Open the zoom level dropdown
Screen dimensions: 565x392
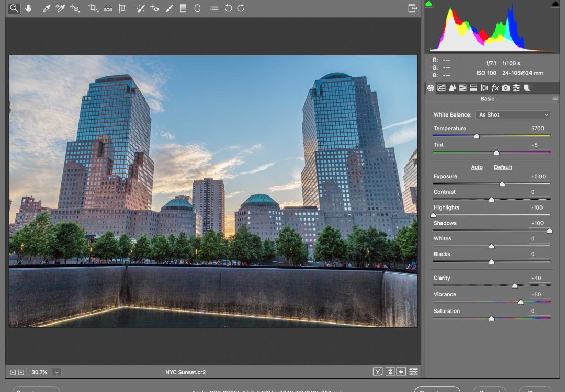coord(56,372)
